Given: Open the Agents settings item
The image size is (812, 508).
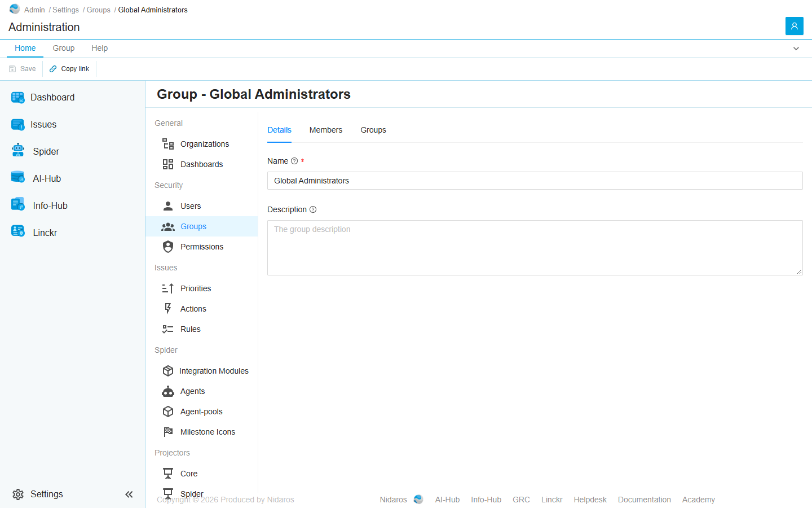Looking at the screenshot, I should click(202, 391).
